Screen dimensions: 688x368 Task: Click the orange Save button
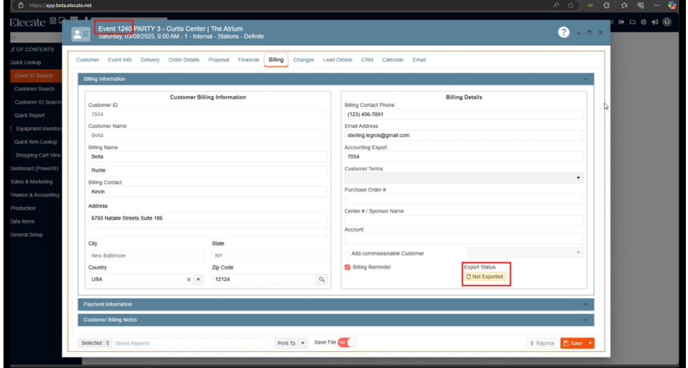(573, 343)
